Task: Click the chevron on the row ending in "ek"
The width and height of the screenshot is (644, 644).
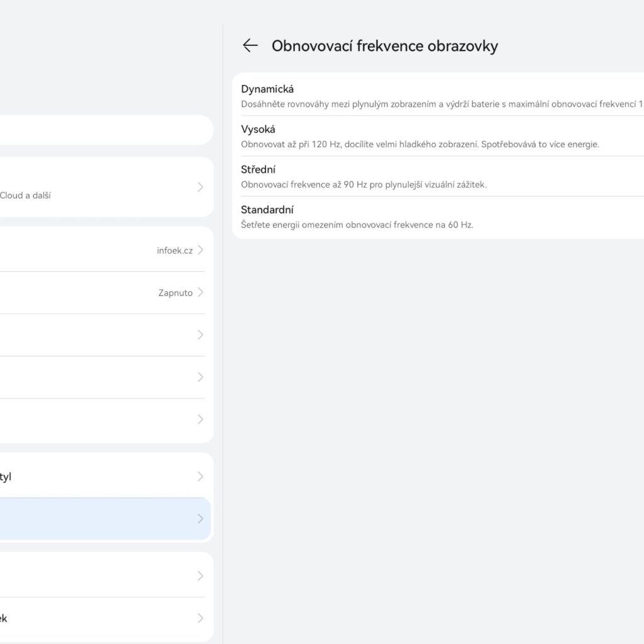Action: coord(200,618)
